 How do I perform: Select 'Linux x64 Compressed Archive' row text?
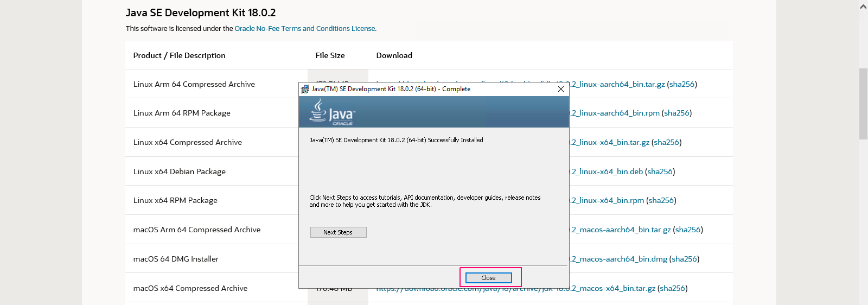tap(188, 142)
